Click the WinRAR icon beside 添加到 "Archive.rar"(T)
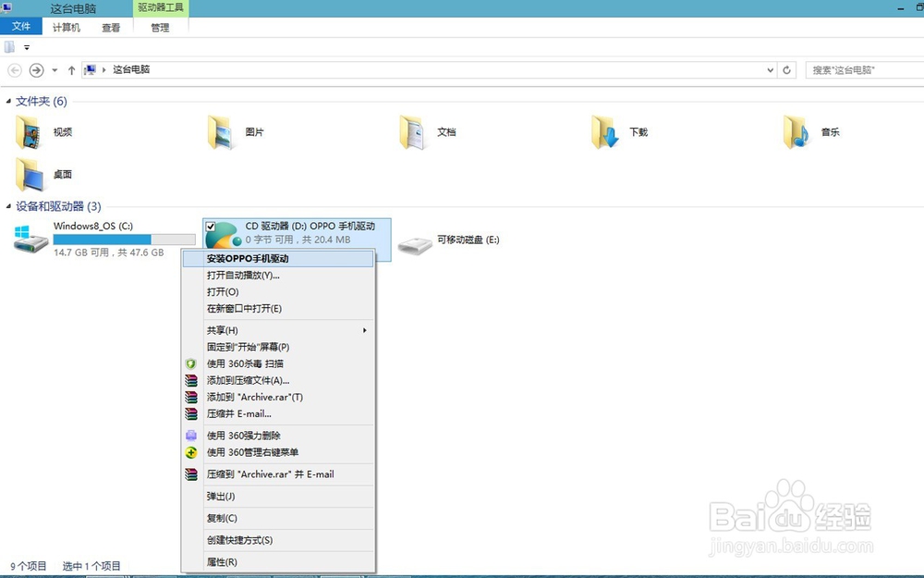924x578 pixels. coord(191,397)
